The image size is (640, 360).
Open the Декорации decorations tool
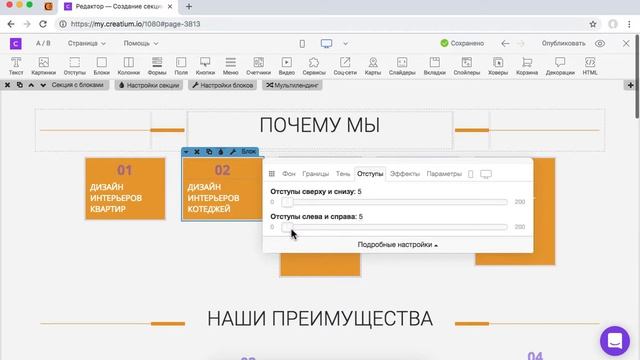tap(560, 66)
